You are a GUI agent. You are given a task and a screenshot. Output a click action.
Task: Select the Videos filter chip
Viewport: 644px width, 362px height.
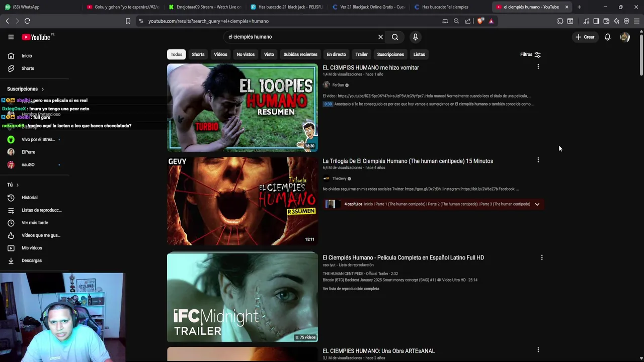pyautogui.click(x=220, y=54)
